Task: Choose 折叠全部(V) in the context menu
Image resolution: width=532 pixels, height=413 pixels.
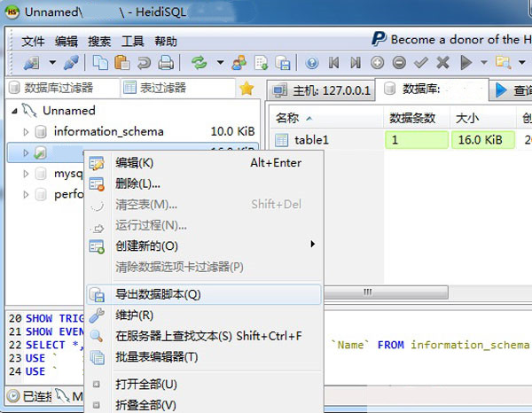Action: [x=204, y=405]
